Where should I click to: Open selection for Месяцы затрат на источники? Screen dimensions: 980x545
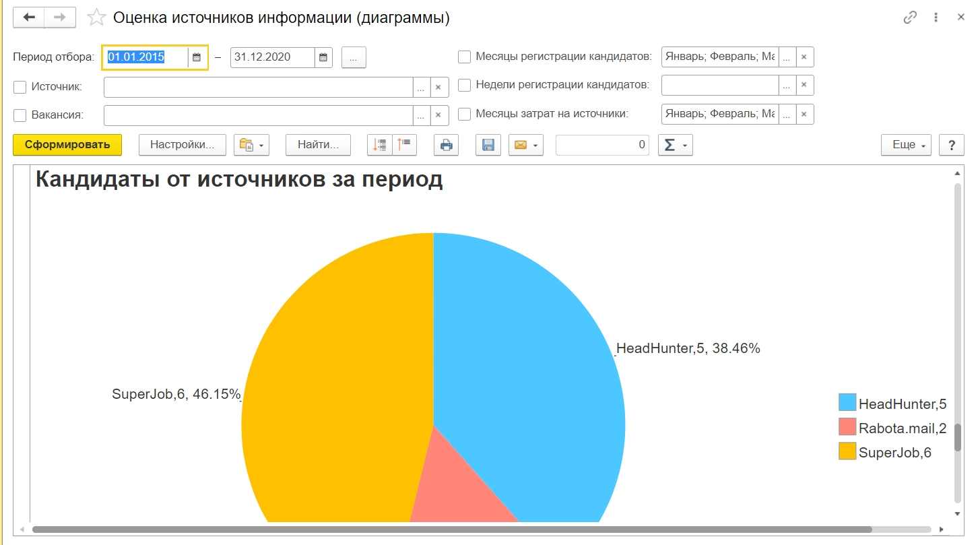click(x=787, y=114)
